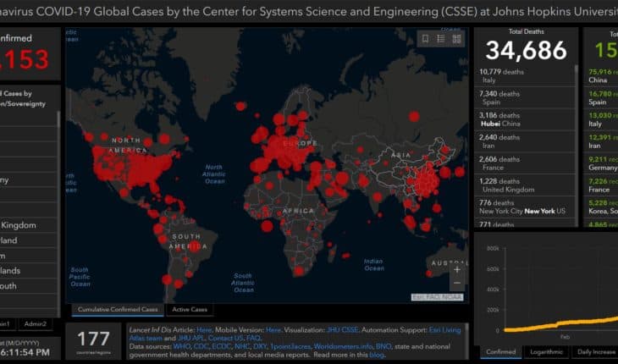This screenshot has height=364, width=618.
Task: Select Italy row in recovered list
Action: 601,119
